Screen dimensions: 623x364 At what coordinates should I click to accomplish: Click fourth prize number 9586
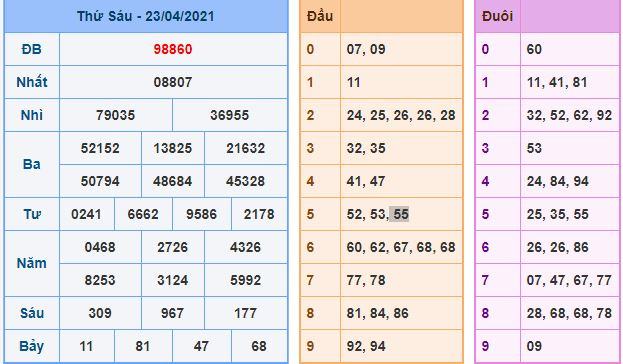(x=201, y=214)
